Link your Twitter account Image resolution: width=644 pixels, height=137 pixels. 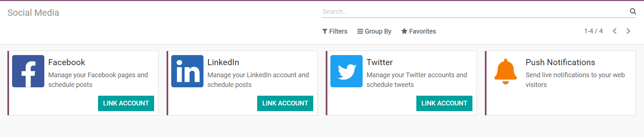pos(444,103)
